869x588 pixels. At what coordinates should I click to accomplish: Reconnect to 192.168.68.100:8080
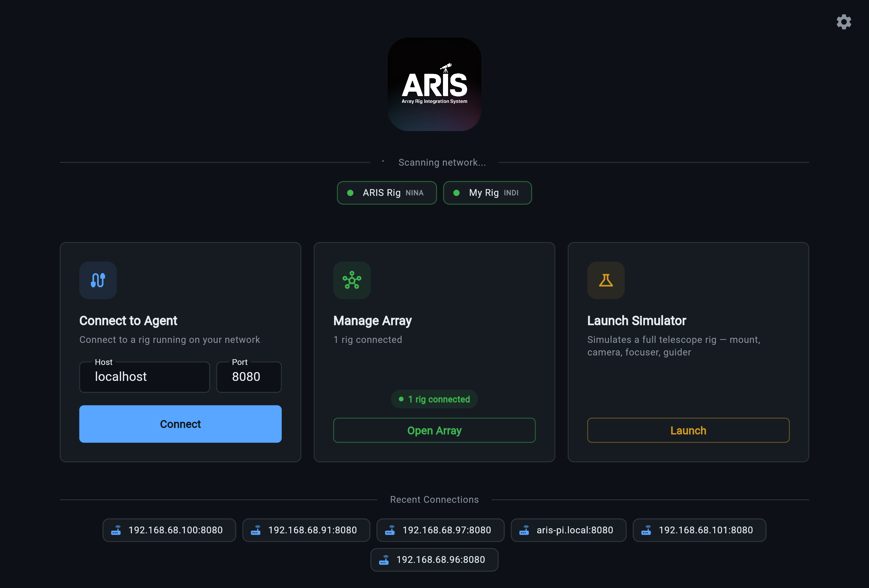pyautogui.click(x=169, y=530)
